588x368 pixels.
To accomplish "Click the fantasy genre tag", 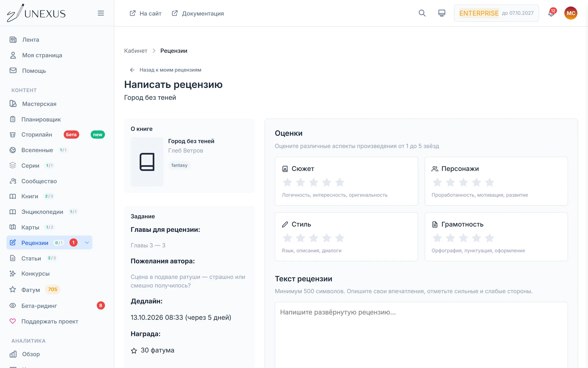I will click(x=179, y=165).
